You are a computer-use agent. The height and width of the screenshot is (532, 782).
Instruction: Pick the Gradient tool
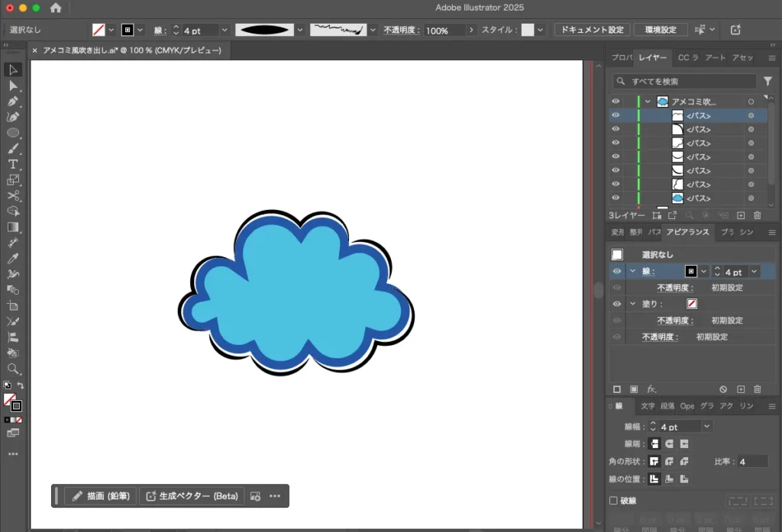click(12, 228)
